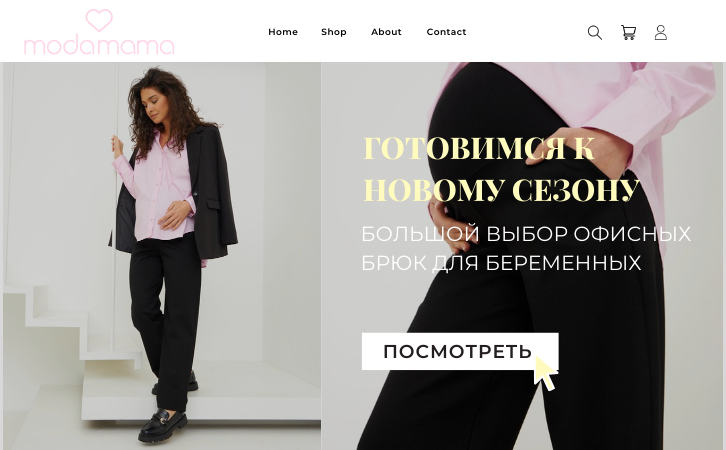This screenshot has height=450, width=726.
Task: Click the black loafers in left photo
Action: point(163,425)
